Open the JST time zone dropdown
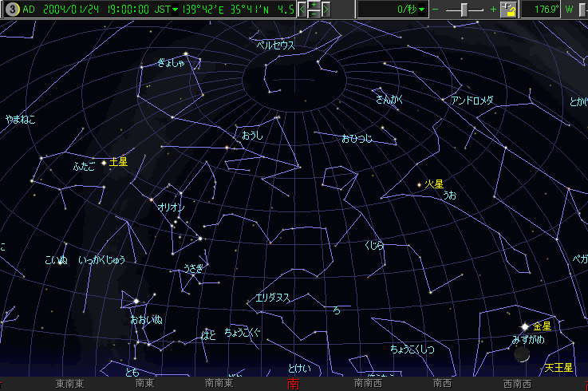588x391 pixels. [x=175, y=10]
